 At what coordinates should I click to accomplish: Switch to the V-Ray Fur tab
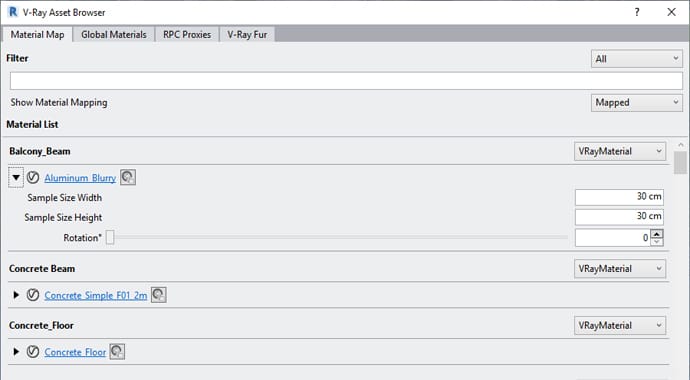click(x=247, y=34)
